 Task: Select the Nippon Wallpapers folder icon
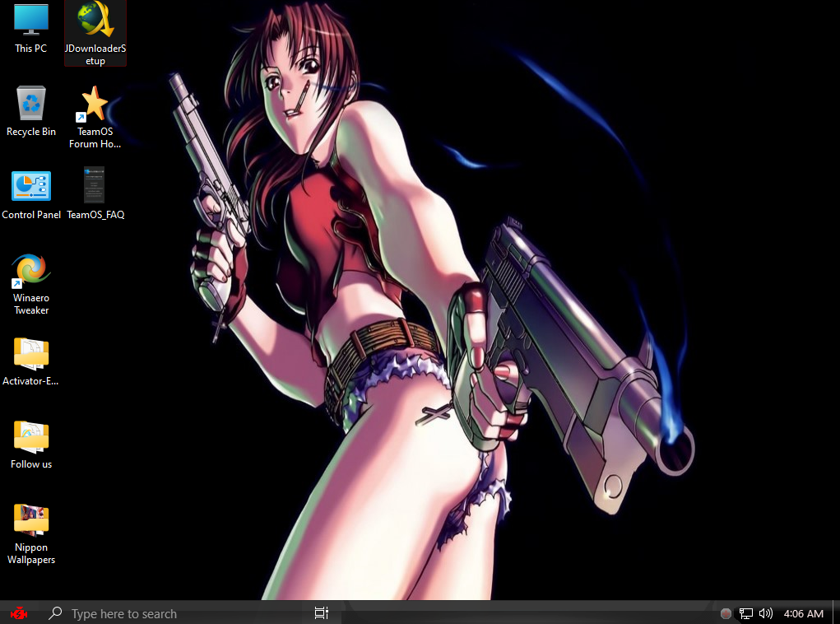31,519
